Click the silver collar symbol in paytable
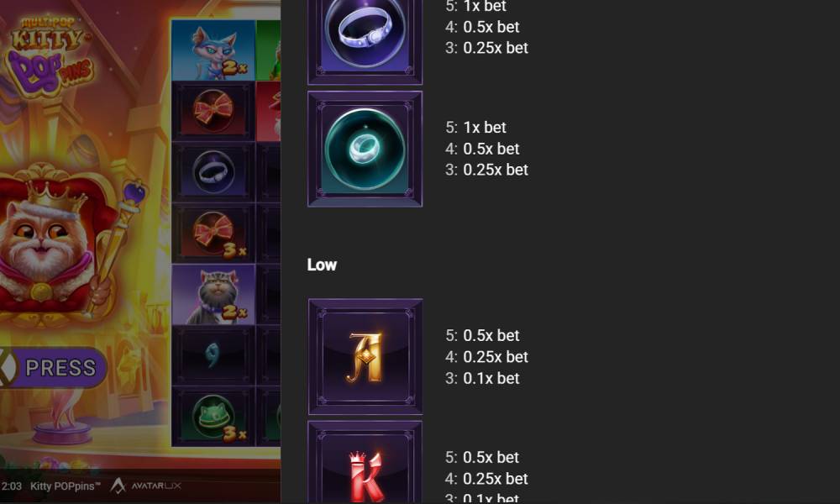This screenshot has width=840, height=504. tap(365, 42)
